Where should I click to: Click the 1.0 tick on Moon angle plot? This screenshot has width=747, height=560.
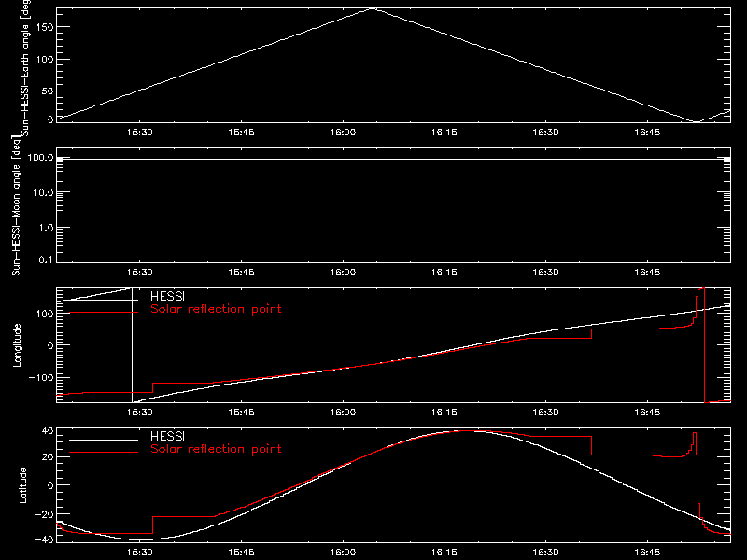(46, 228)
